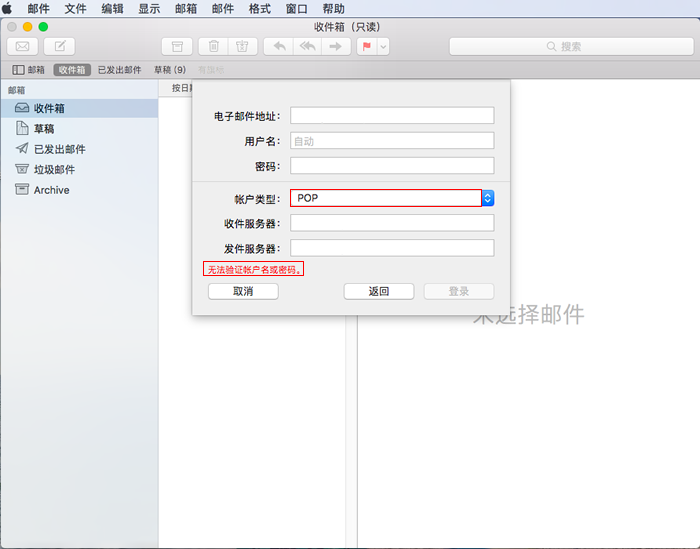Screen dimensions: 700x549
Task: Open the 格式 menu
Action: pyautogui.click(x=260, y=8)
